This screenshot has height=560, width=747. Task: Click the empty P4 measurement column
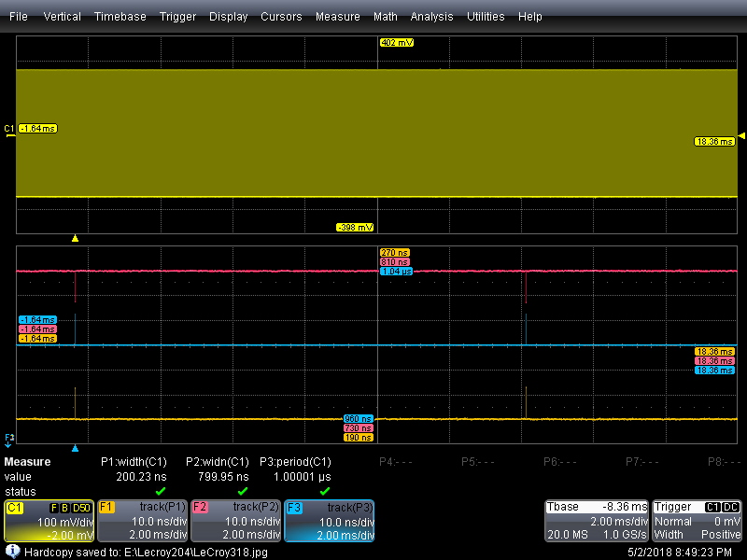(x=397, y=461)
